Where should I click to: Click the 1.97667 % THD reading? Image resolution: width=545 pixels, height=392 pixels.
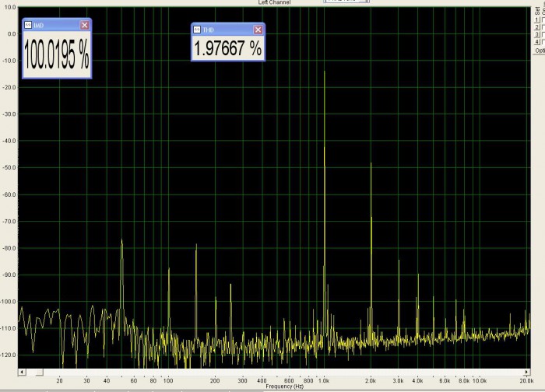(227, 48)
